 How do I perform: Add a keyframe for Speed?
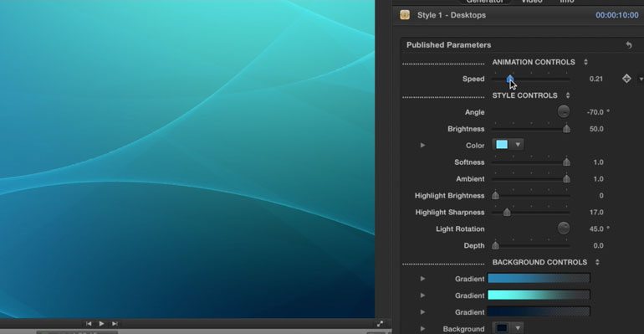tap(626, 79)
